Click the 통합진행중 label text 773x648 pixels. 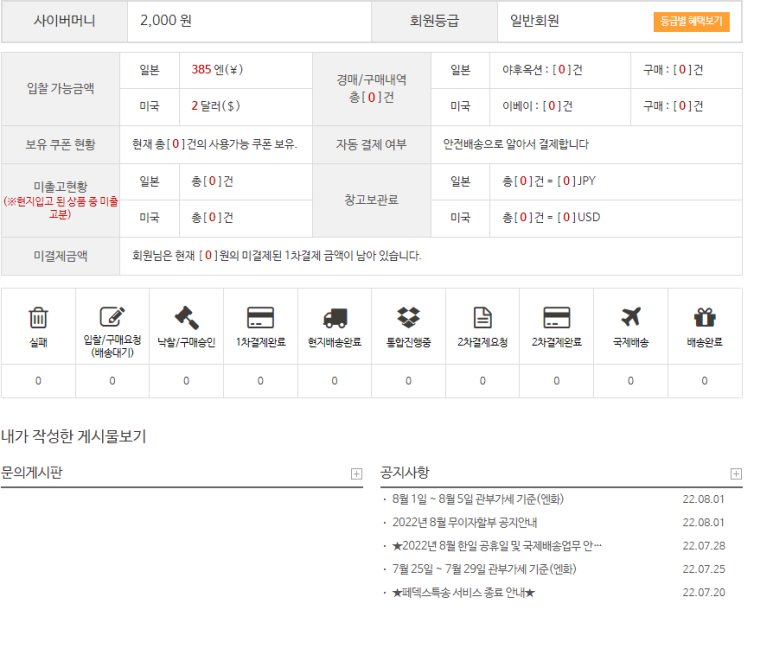pyautogui.click(x=409, y=342)
